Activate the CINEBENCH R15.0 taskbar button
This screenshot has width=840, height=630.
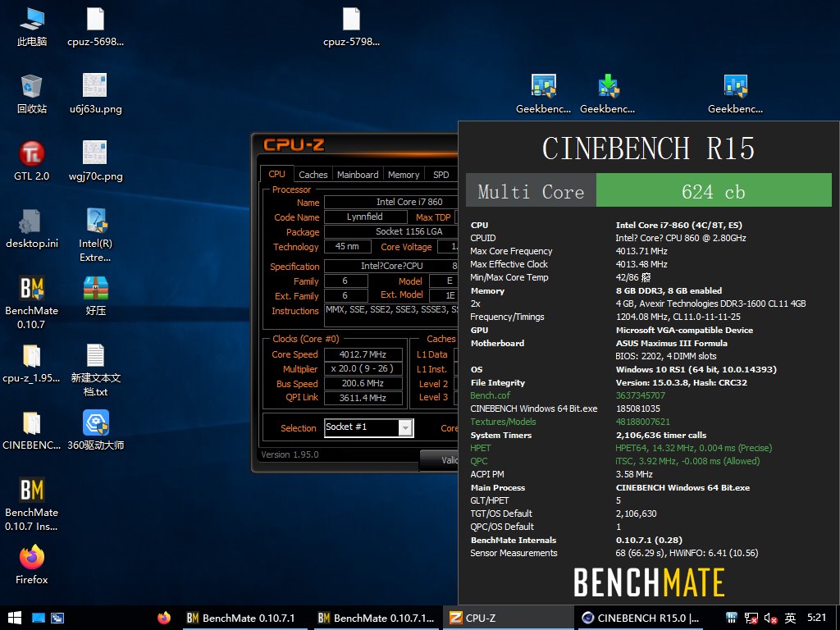click(641, 618)
